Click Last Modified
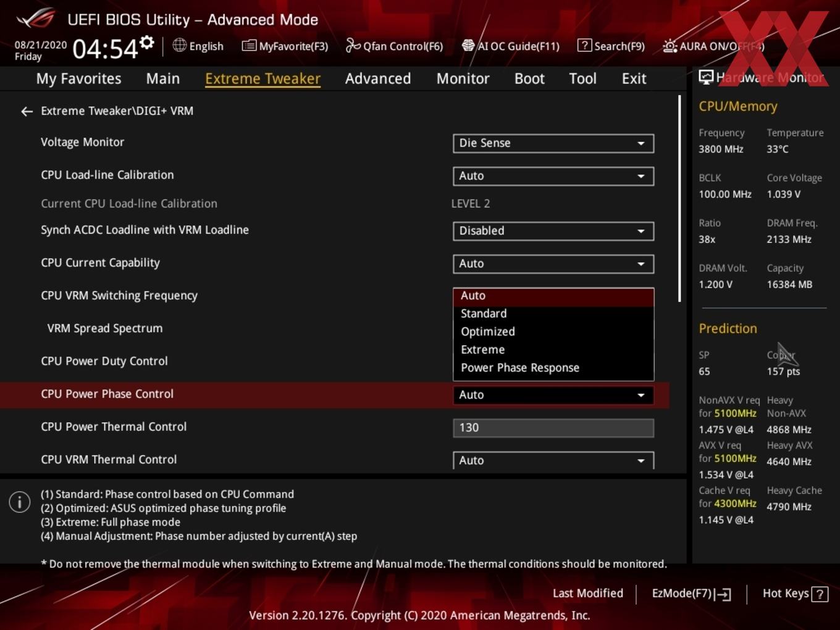The height and width of the screenshot is (630, 840). pyautogui.click(x=588, y=594)
